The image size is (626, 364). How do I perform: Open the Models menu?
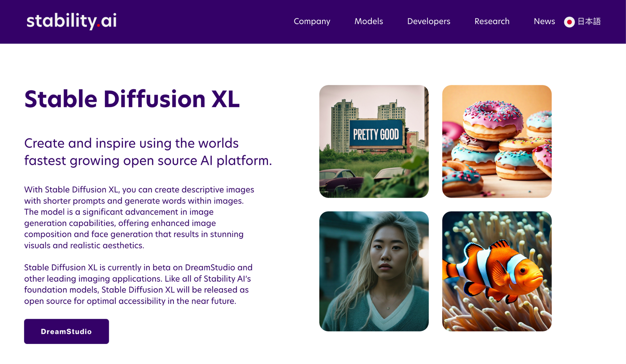point(369,22)
